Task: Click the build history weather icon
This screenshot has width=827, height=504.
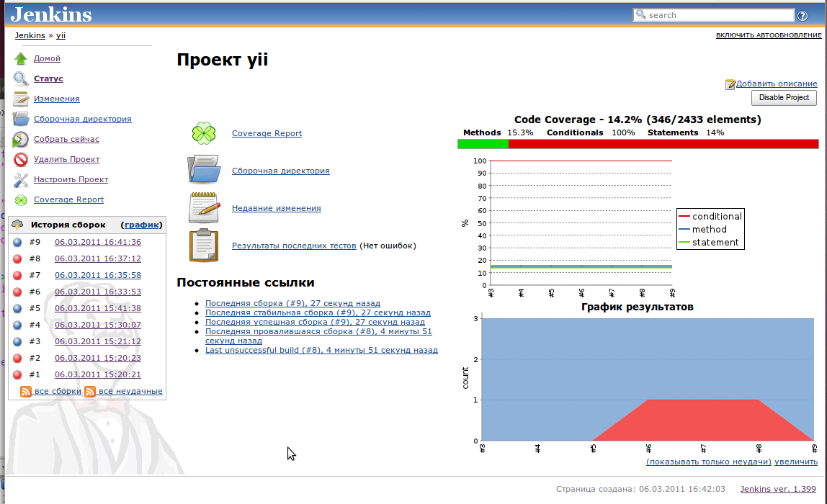Action: click(18, 225)
